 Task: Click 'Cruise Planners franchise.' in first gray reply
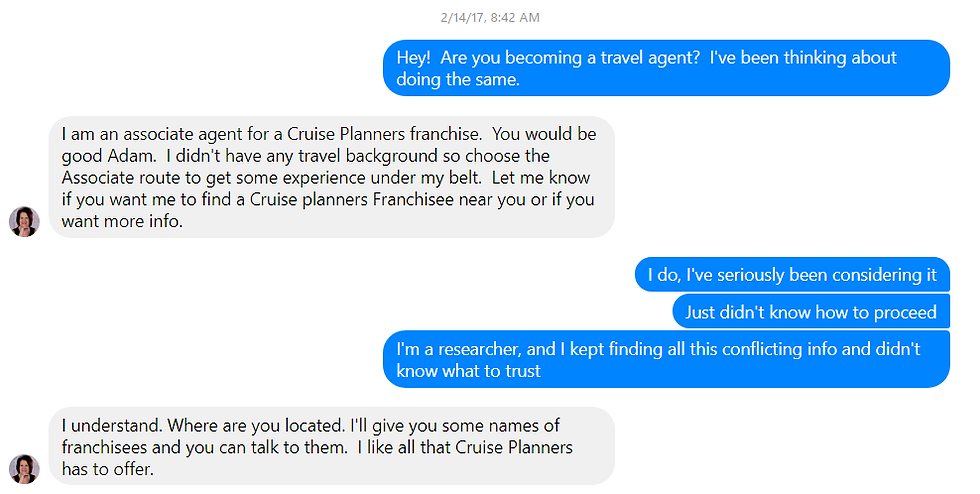tap(384, 134)
